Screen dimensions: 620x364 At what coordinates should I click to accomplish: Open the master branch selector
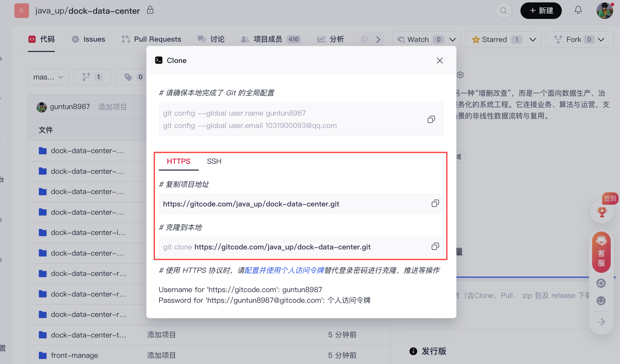pyautogui.click(x=48, y=77)
